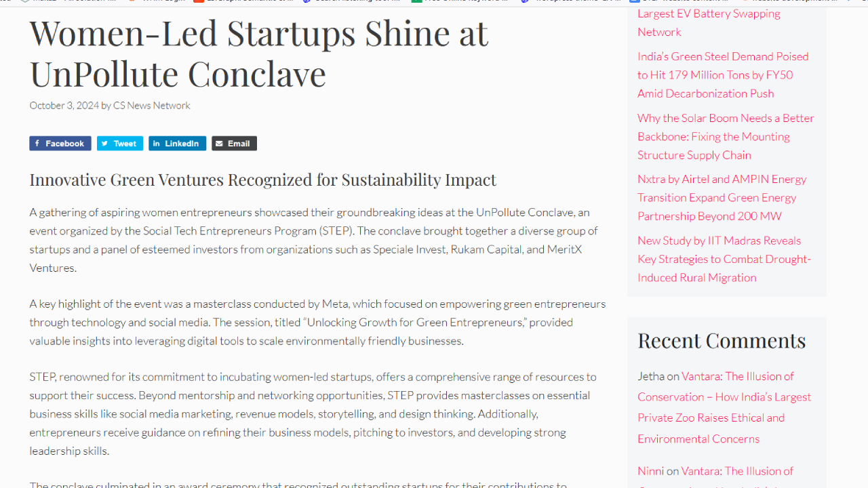
Task: Click the Recent Comments heading
Action: point(722,340)
